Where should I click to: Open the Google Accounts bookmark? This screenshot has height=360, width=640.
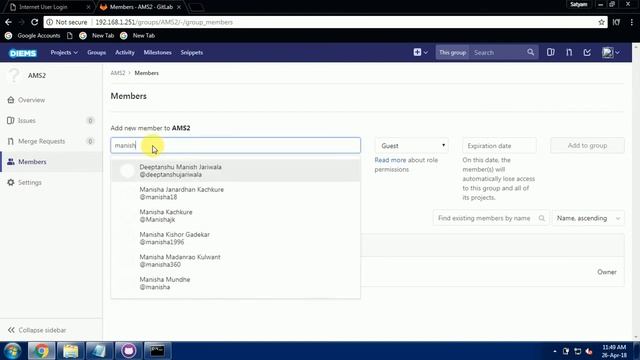pos(33,36)
